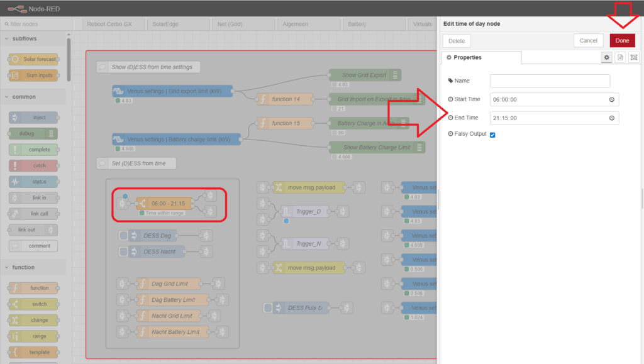Toggle the Falsy Output checkbox

tap(492, 135)
